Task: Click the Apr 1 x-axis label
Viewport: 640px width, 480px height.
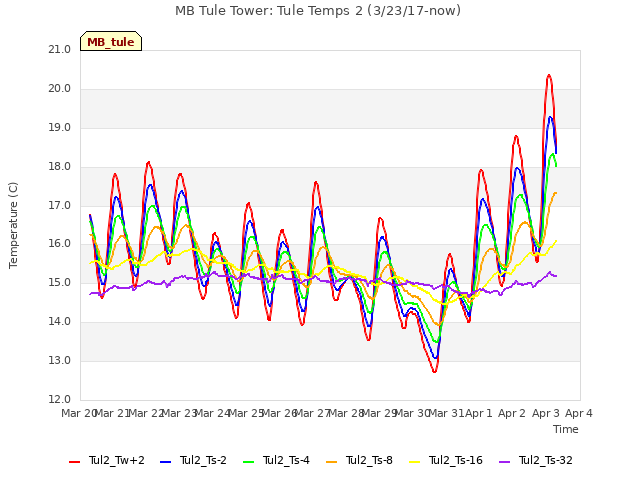Action: (x=479, y=413)
